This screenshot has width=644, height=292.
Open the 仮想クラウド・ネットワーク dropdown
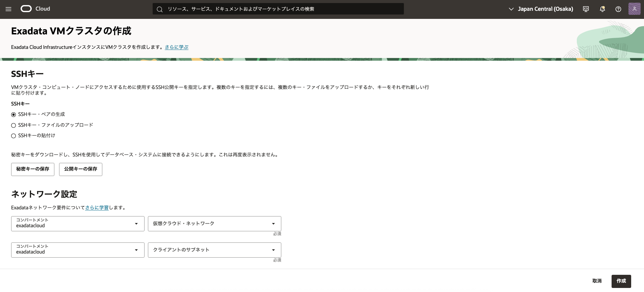coord(214,224)
